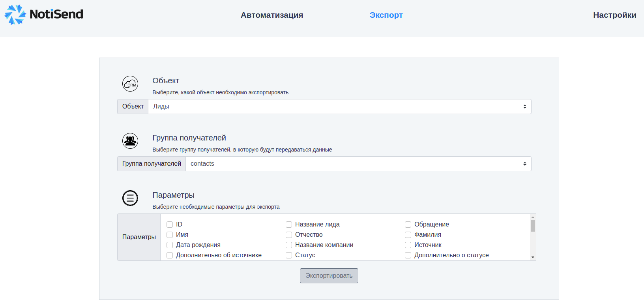Image resolution: width=644 pixels, height=307 pixels.
Task: Tick the Фамилия checkbox
Action: coord(408,235)
